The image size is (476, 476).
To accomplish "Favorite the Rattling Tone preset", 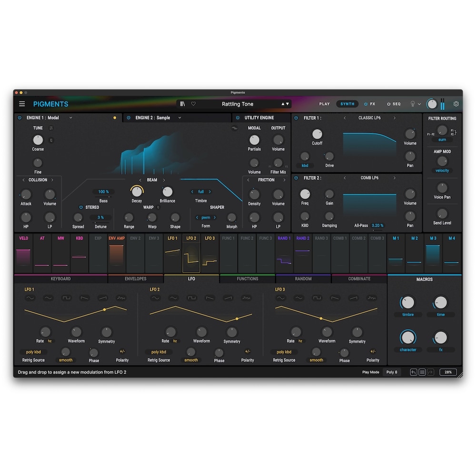I will (x=193, y=104).
